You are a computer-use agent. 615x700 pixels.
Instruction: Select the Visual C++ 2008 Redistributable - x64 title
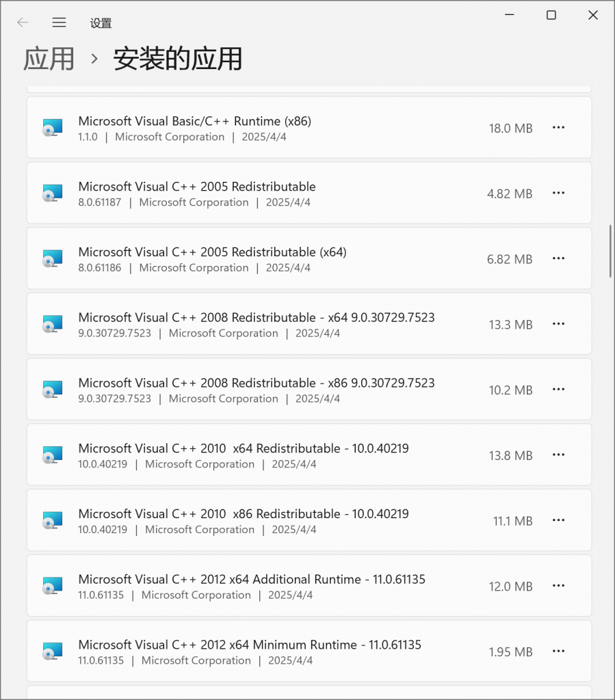[x=257, y=317]
